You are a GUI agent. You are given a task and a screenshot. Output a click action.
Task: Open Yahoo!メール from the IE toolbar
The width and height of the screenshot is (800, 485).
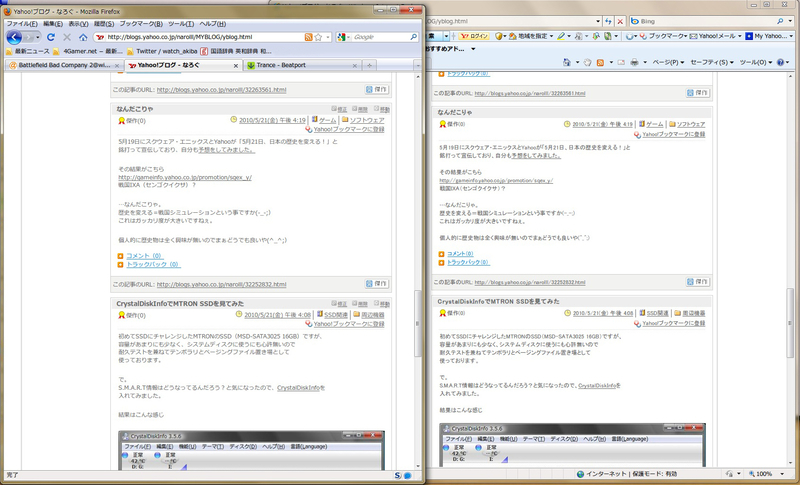[x=712, y=36]
